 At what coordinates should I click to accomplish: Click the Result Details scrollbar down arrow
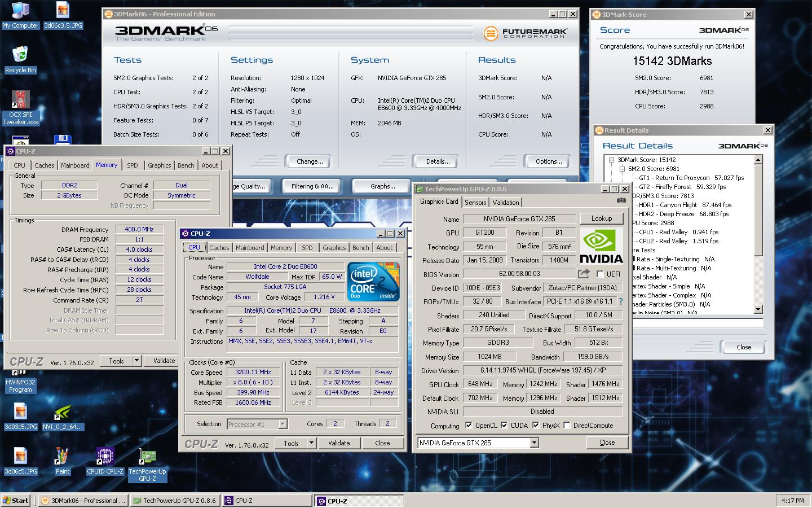(x=758, y=309)
